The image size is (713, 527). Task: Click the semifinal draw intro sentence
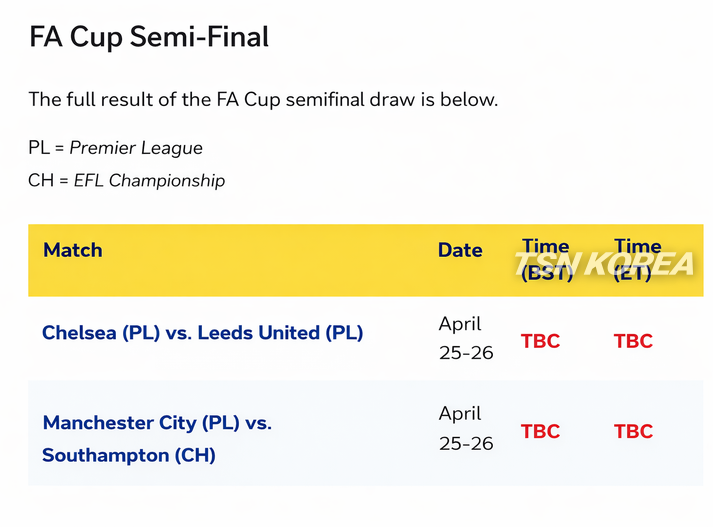[262, 100]
